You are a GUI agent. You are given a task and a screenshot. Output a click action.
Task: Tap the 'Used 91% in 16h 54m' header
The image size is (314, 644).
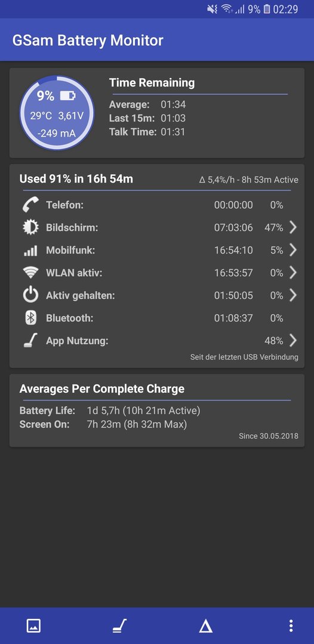tap(76, 179)
